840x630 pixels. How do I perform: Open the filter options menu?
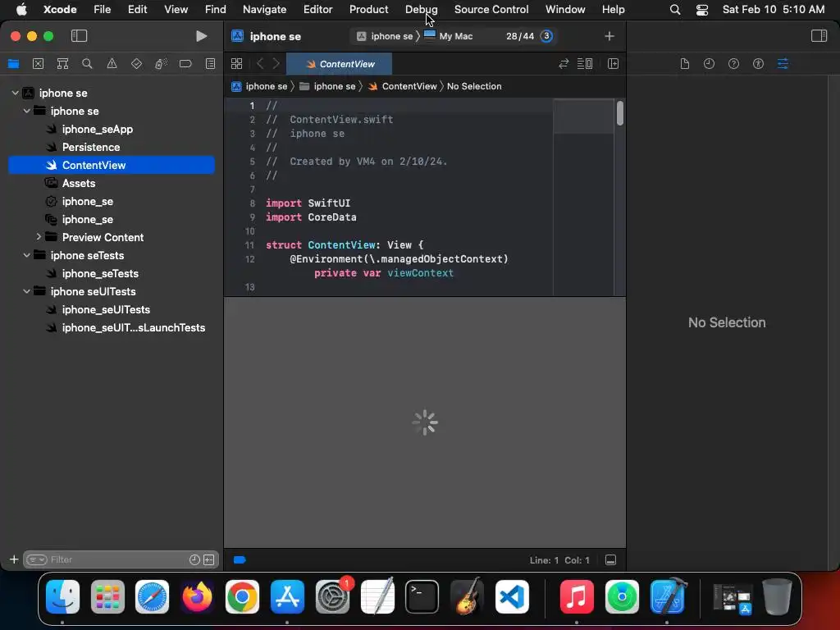click(36, 559)
